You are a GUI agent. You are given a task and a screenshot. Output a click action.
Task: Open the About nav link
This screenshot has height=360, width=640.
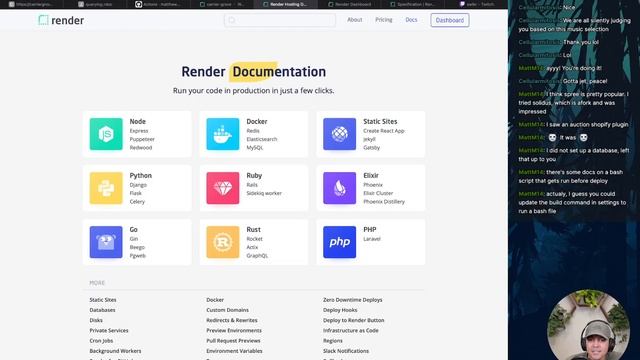(x=354, y=20)
